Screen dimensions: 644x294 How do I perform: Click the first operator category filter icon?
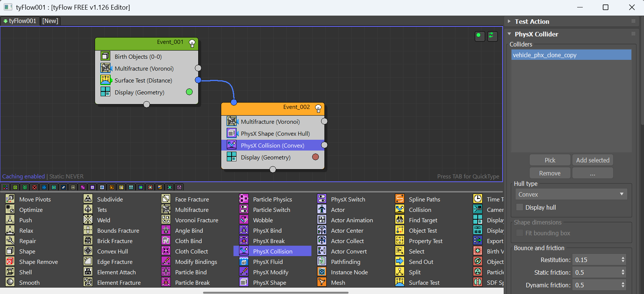pyautogui.click(x=6, y=187)
